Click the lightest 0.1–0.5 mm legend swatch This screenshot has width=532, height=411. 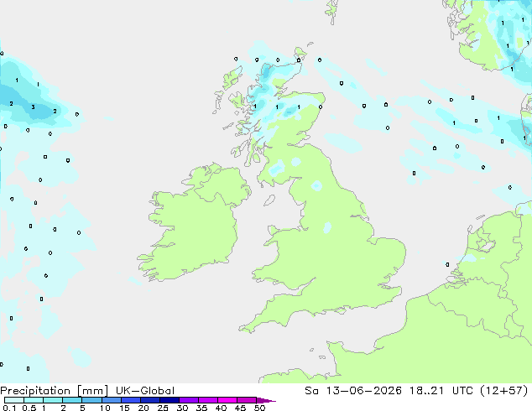pyautogui.click(x=14, y=400)
